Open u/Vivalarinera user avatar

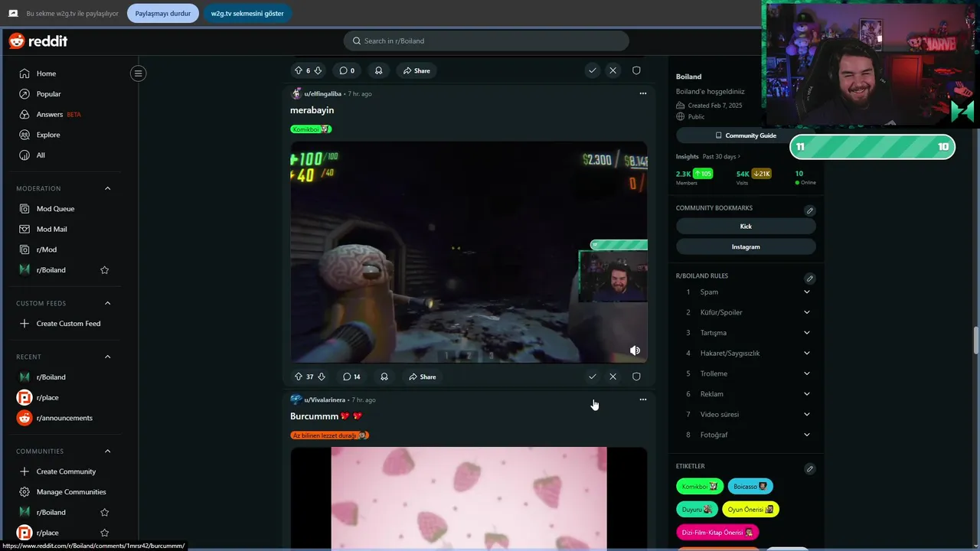pos(296,399)
